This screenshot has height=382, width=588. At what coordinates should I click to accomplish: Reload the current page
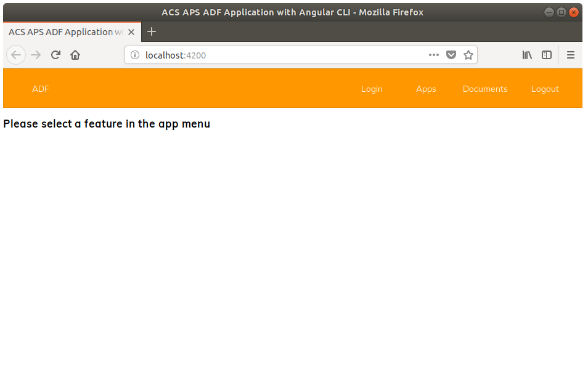click(x=56, y=55)
